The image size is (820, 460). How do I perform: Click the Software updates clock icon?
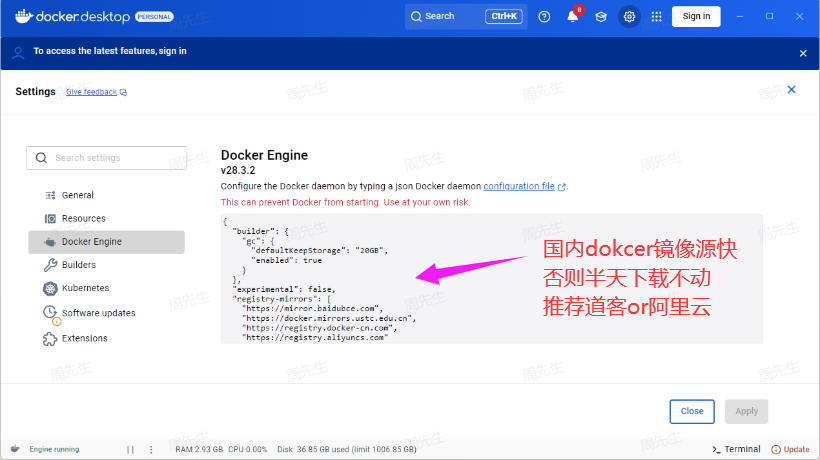50,313
